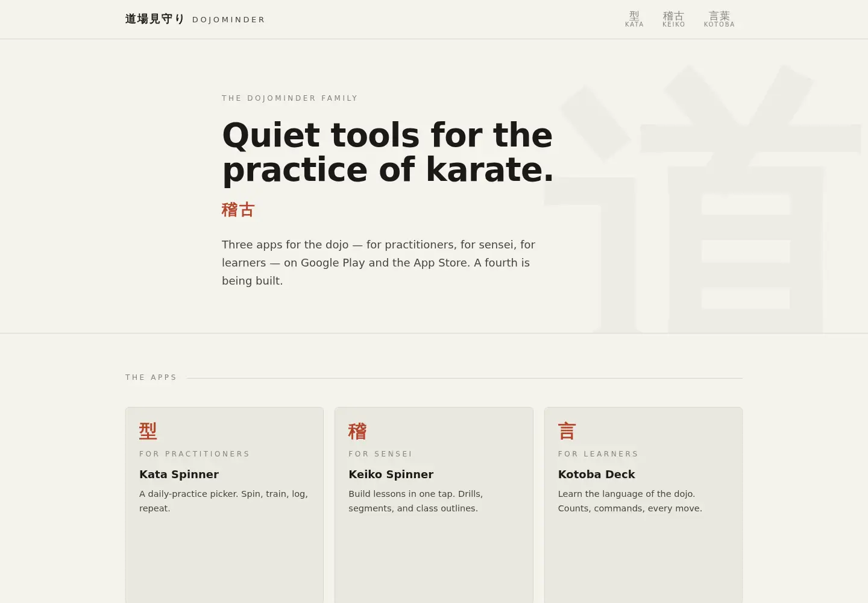Go to the Keiko nav item
868x603 pixels.
673,19
